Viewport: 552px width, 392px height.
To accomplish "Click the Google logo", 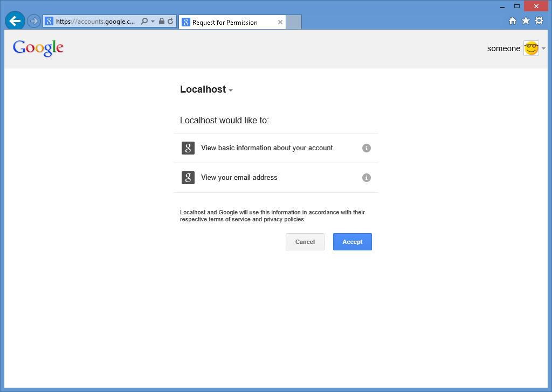I will tap(38, 48).
